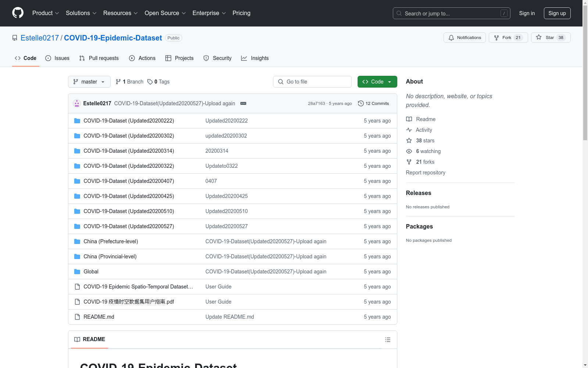Expand commit message ellipsis icon
Screen dimensions: 588x368
point(243,103)
